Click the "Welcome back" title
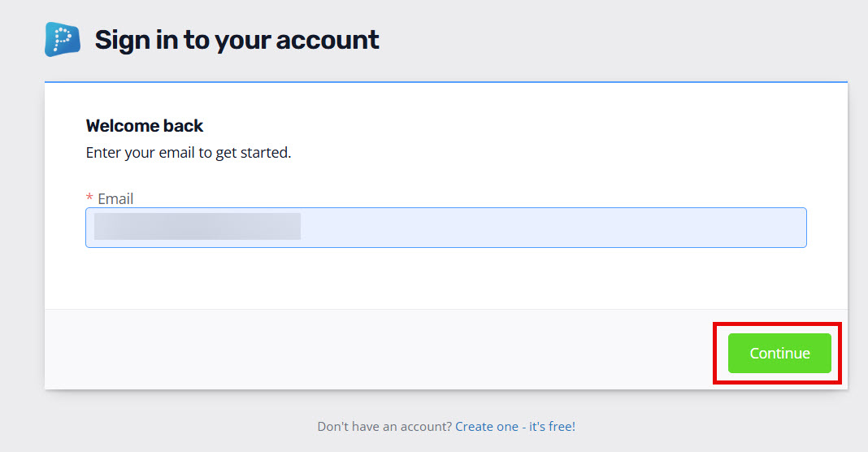The height and width of the screenshot is (452, 868). point(145,126)
